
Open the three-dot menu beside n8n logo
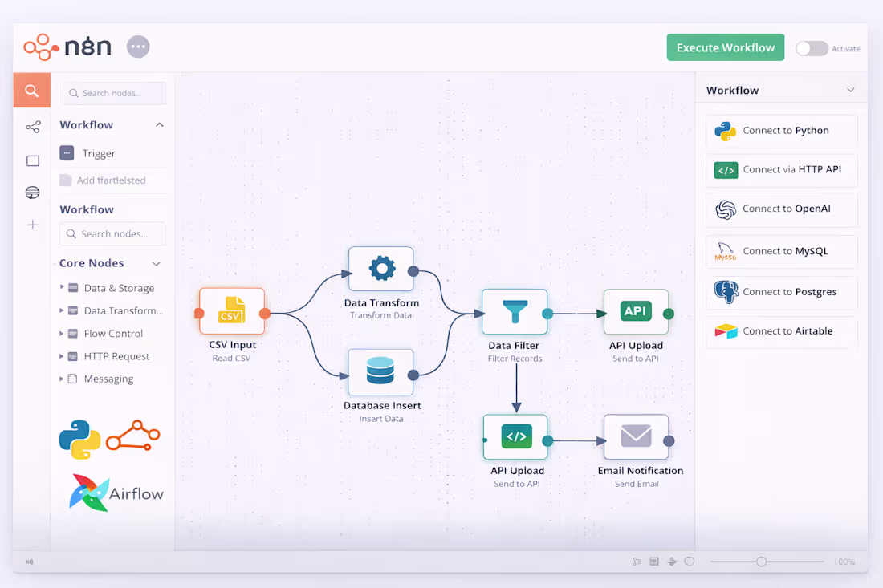tap(137, 47)
